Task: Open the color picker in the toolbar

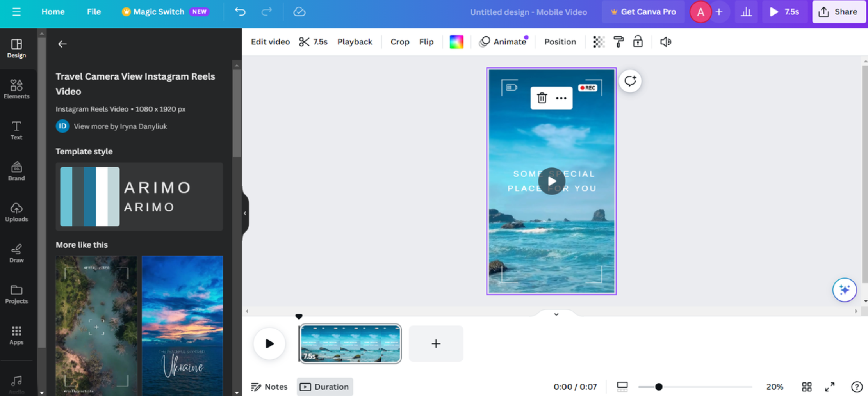Action: [456, 42]
